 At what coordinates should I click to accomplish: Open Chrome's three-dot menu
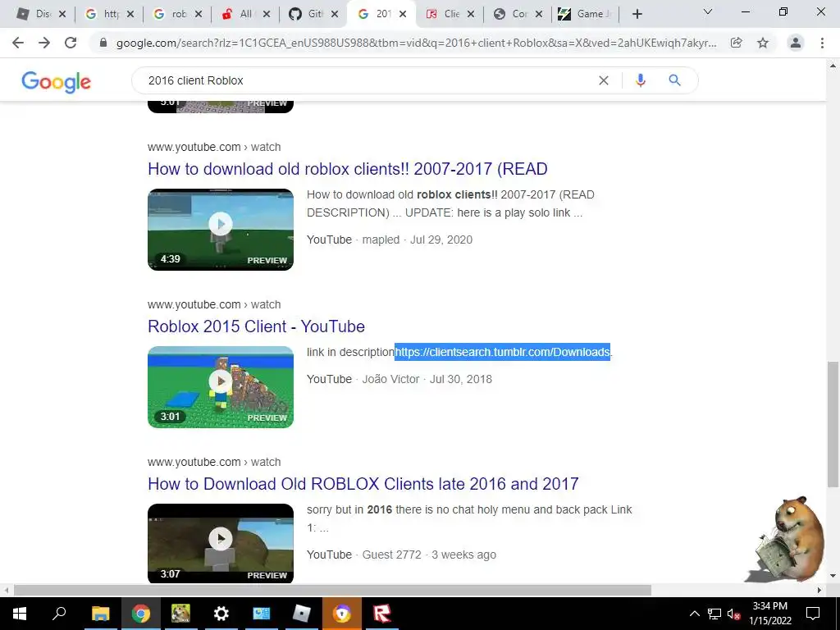pyautogui.click(x=822, y=43)
